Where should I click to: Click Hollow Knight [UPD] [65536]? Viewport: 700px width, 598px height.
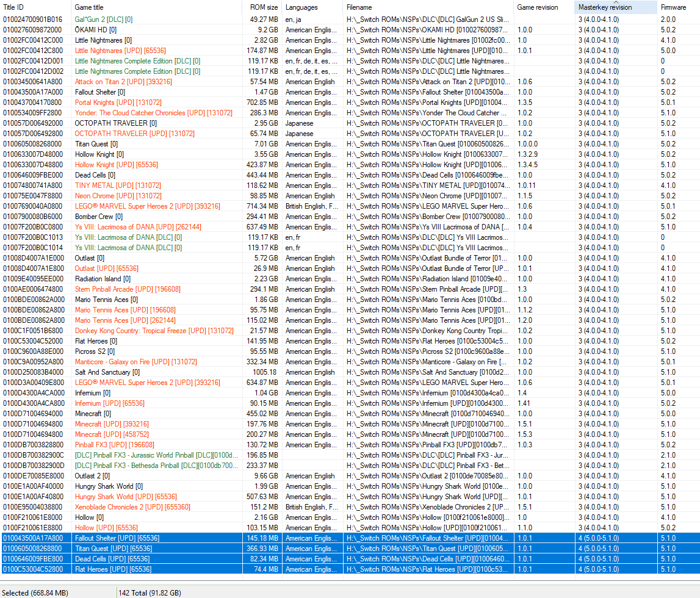(x=116, y=165)
